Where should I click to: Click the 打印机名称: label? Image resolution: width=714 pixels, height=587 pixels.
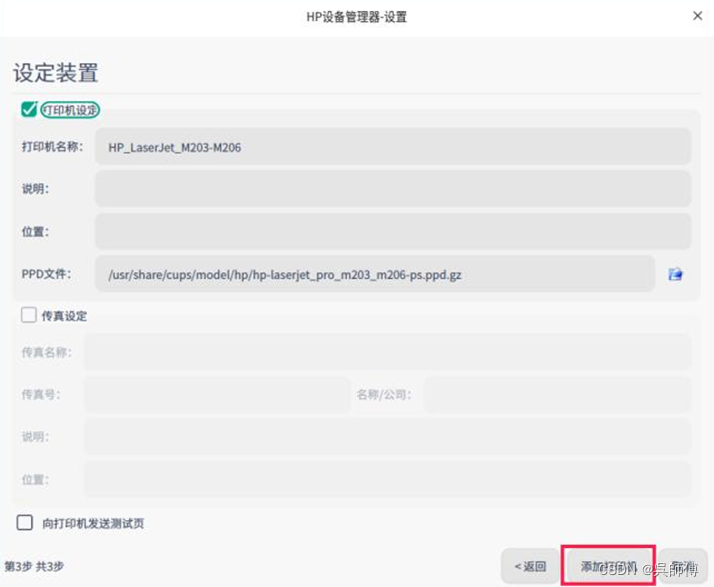coord(52,147)
